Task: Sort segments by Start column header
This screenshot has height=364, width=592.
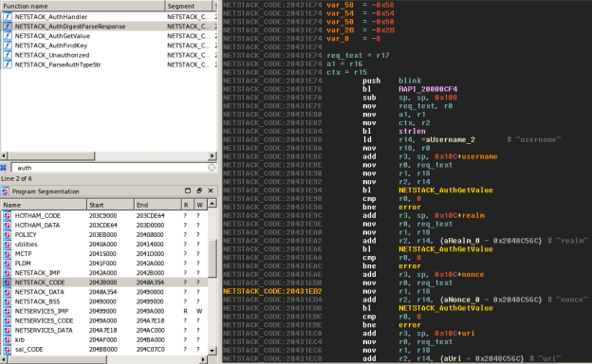Action: pyautogui.click(x=110, y=205)
